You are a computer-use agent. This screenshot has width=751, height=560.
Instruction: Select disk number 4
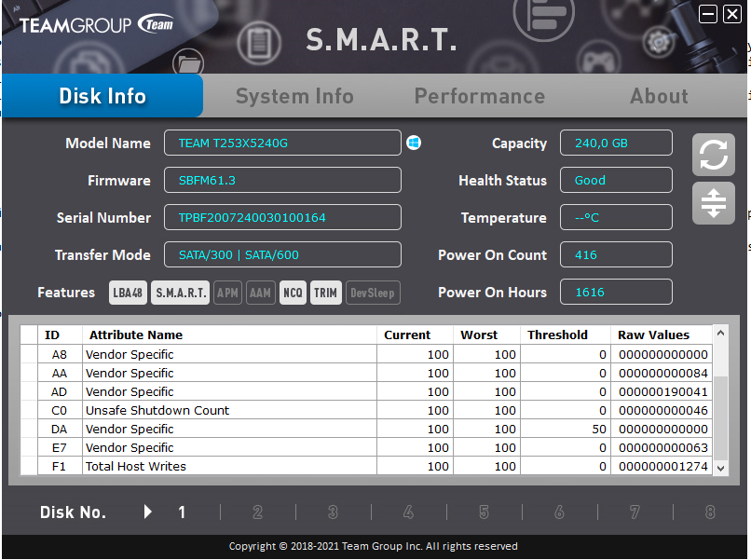[x=408, y=512]
